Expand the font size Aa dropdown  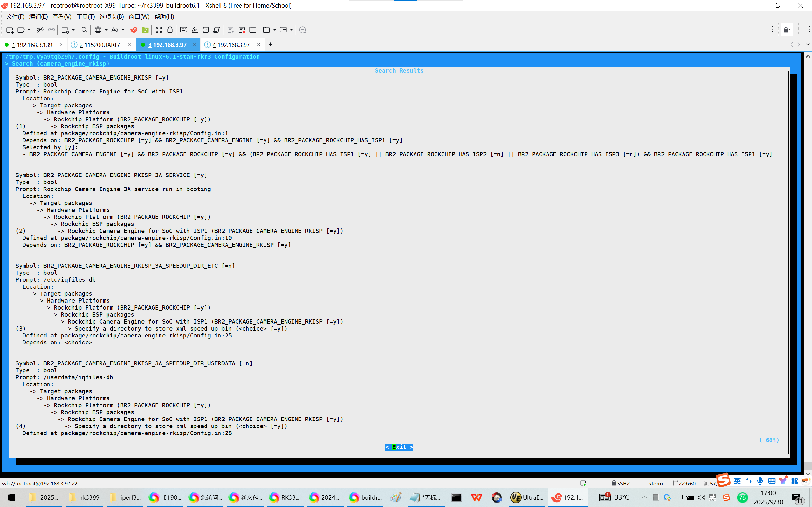tap(123, 30)
